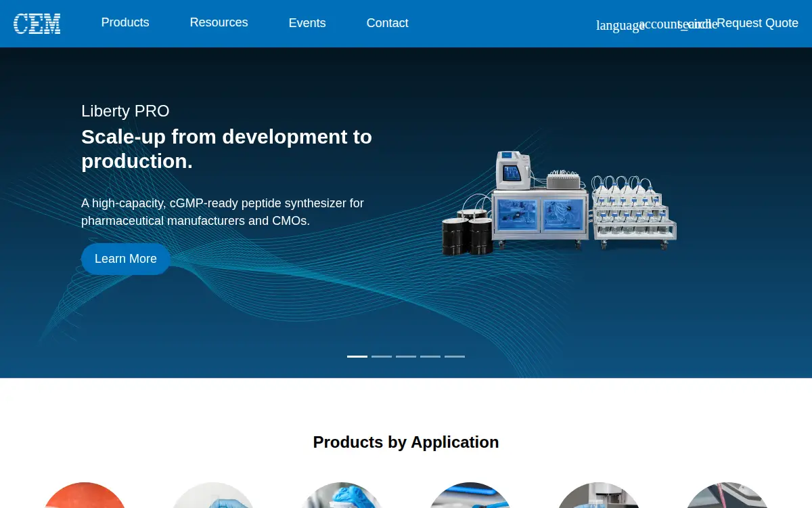Image resolution: width=812 pixels, height=508 pixels.
Task: Click the CEM logo
Action: (x=37, y=24)
